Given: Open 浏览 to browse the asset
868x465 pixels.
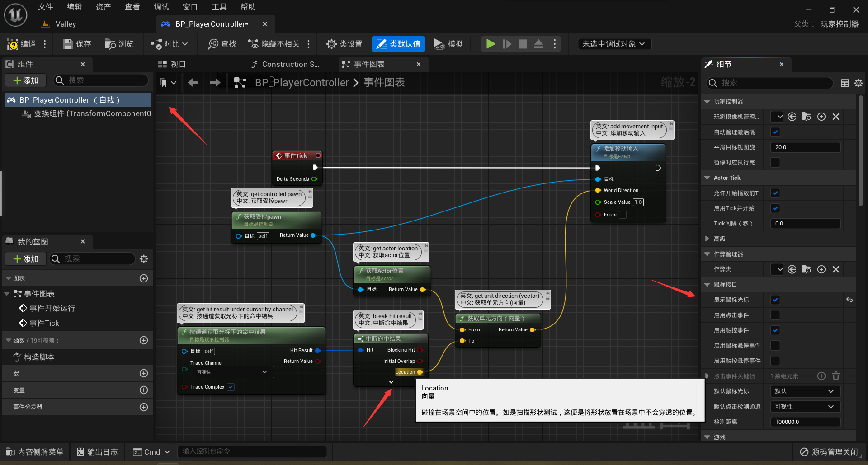Looking at the screenshot, I should point(119,44).
